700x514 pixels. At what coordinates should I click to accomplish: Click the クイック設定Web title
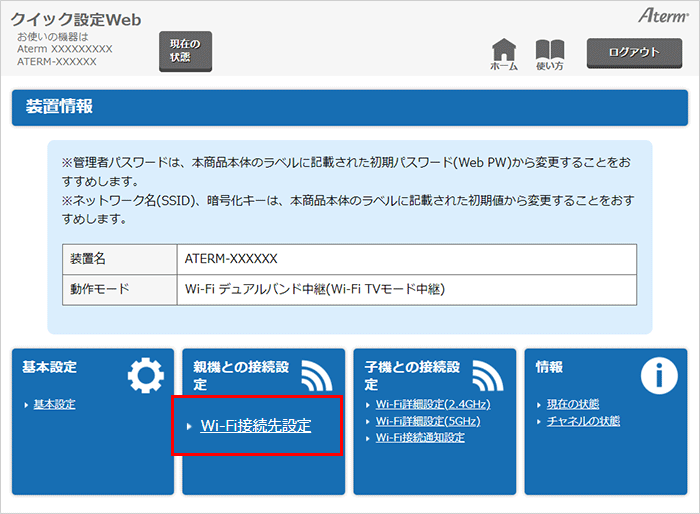coord(76,19)
